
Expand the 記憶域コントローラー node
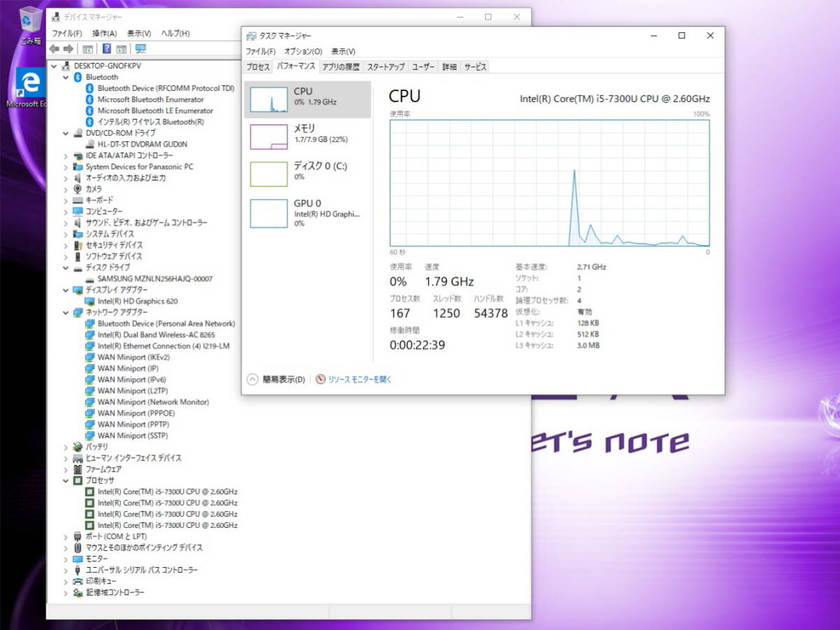click(66, 592)
